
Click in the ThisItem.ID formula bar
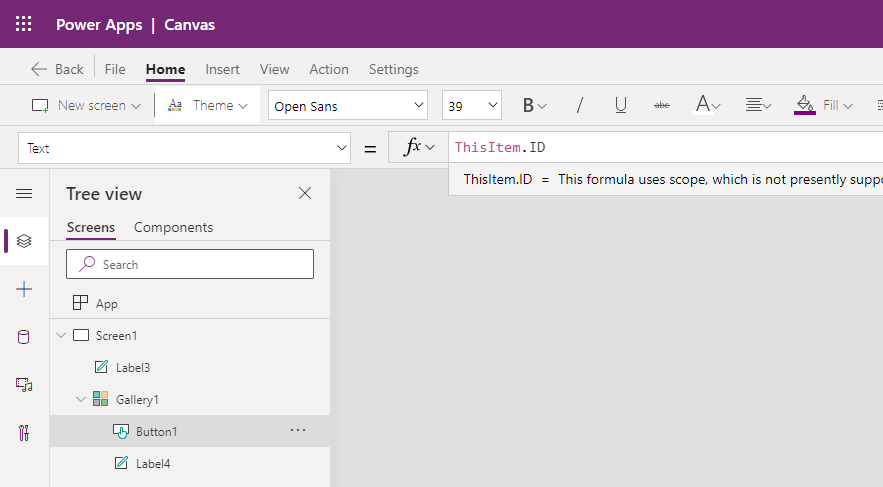pos(666,148)
